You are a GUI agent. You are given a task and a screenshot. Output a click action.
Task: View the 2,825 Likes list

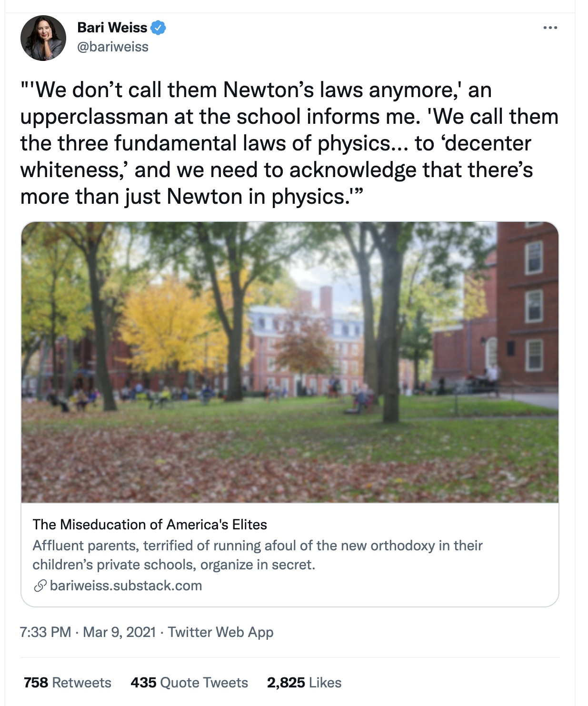pos(304,683)
